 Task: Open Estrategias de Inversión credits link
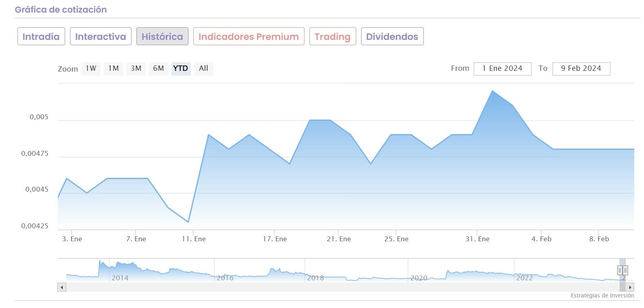click(602, 296)
